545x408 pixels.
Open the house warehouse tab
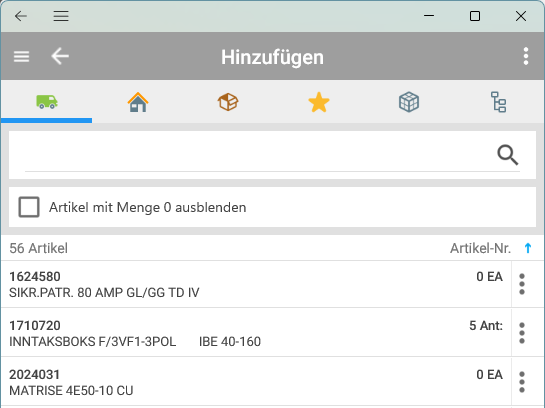138,102
